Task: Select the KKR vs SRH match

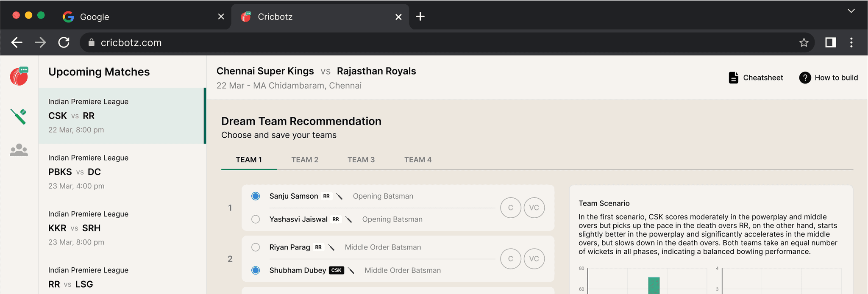Action: pyautogui.click(x=122, y=228)
